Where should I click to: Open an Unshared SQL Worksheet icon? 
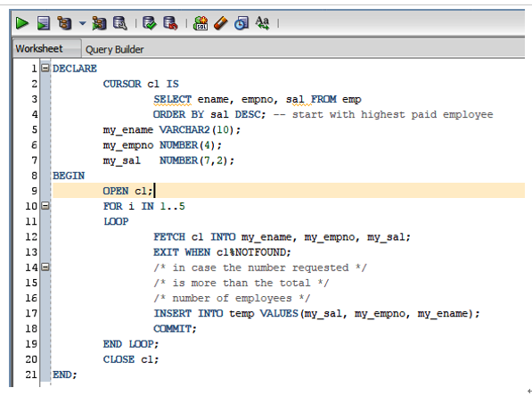201,23
